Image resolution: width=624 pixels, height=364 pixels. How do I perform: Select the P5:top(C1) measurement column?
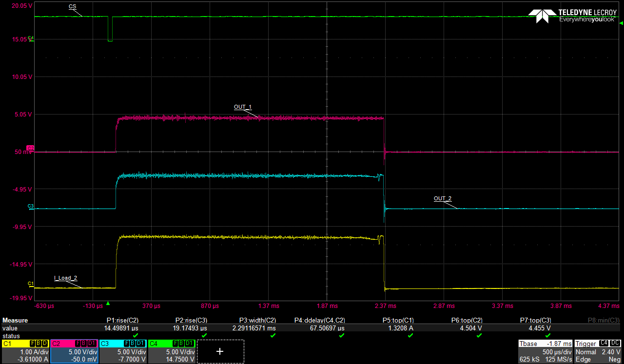tap(398, 321)
